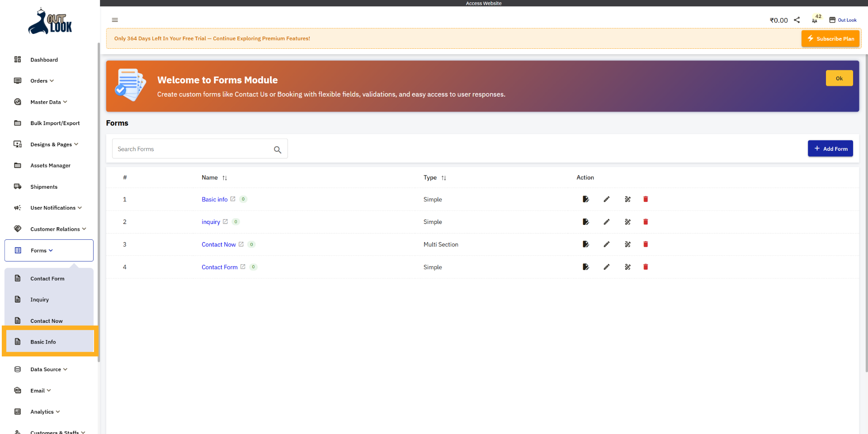Sort forms by Type column
The image size is (868, 434).
pyautogui.click(x=443, y=178)
